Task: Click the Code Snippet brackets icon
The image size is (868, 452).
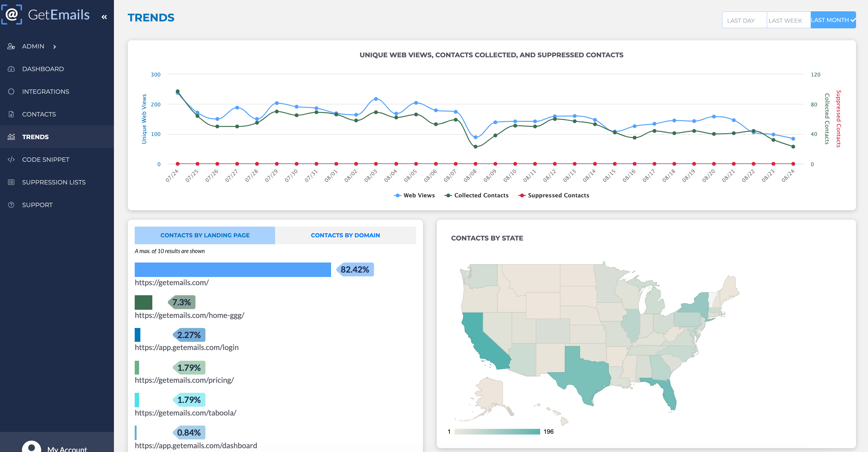Action: pyautogui.click(x=11, y=160)
